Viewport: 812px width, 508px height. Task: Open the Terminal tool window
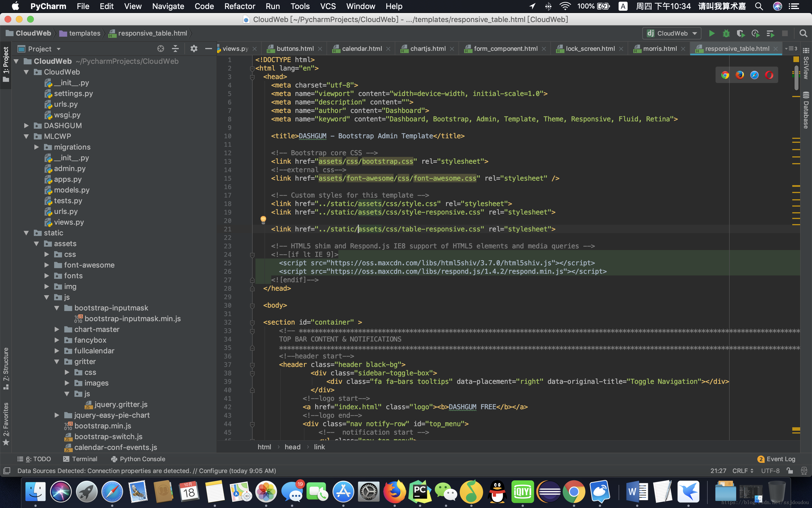pyautogui.click(x=80, y=459)
